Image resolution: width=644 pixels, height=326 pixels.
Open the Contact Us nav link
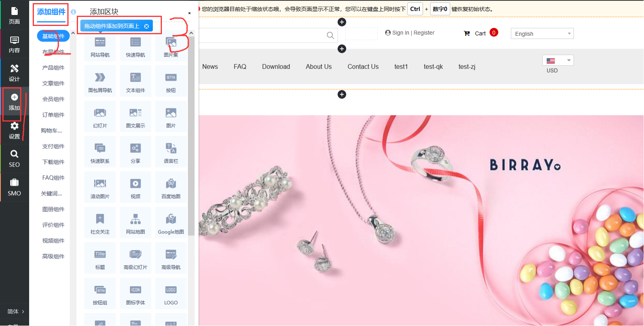[363, 67]
